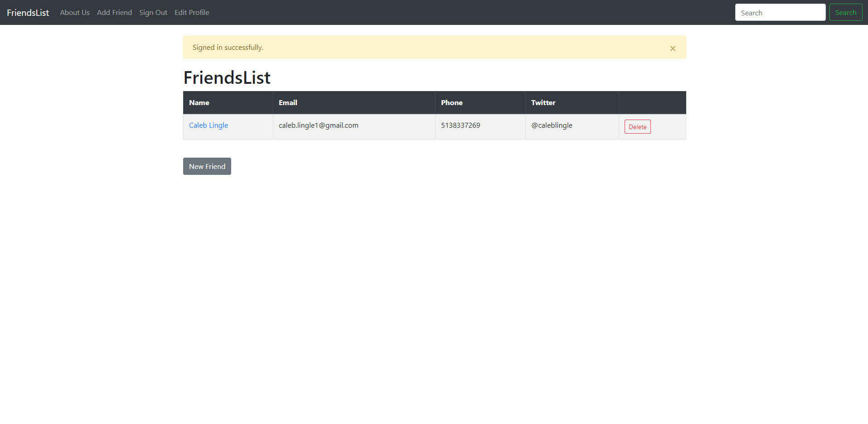This screenshot has width=868, height=424.
Task: Click the 'Signed in successfully.' message text
Action: [228, 48]
